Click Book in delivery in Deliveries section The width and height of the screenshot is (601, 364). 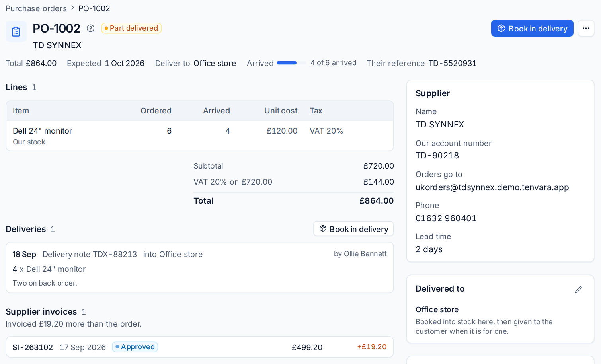click(353, 229)
